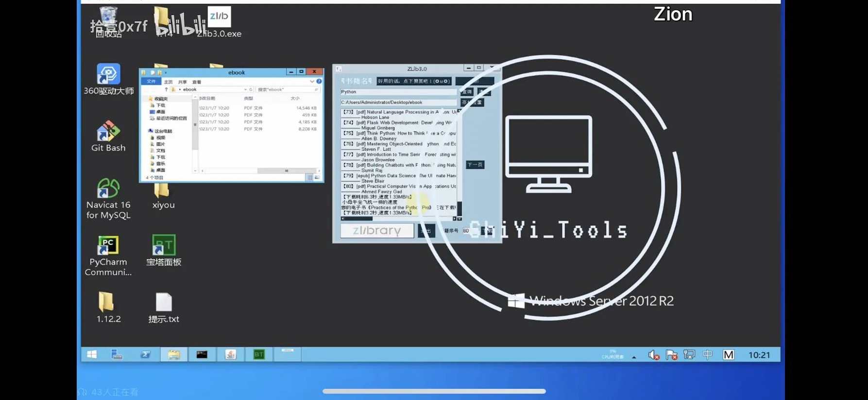Click the blue help icon in ebook window
868x400 pixels.
click(x=319, y=82)
